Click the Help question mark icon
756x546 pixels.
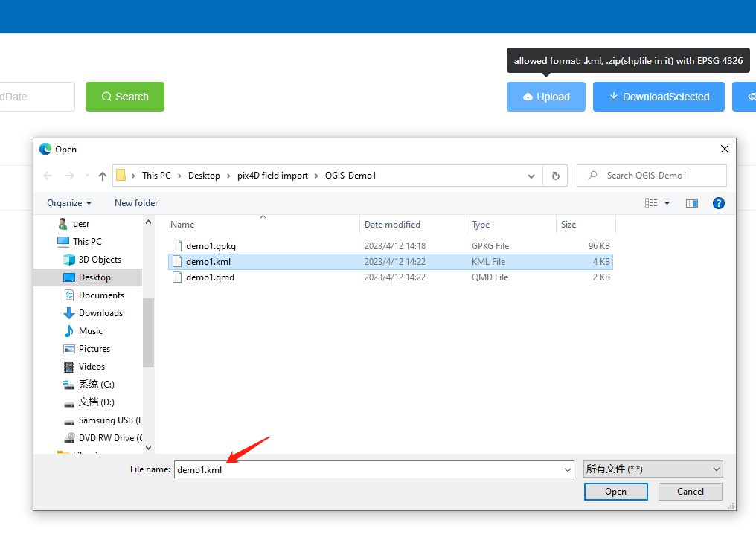[x=719, y=203]
